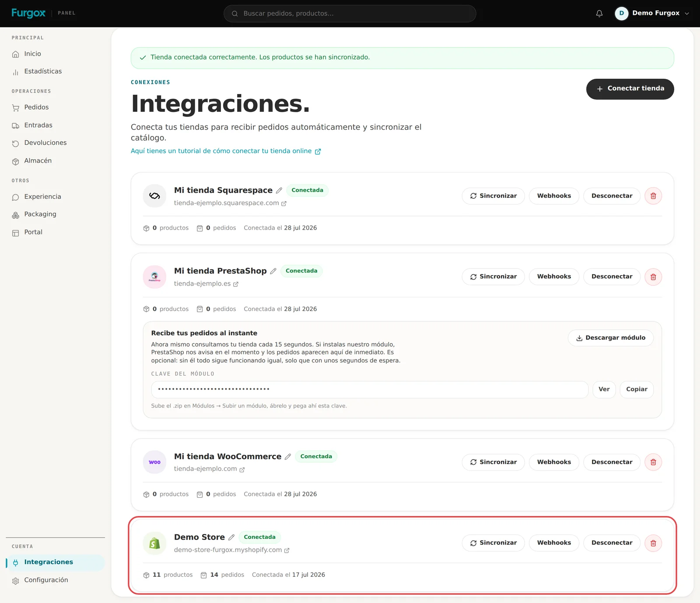700x603 pixels.
Task: Click Descargar módulo button
Action: (x=611, y=338)
